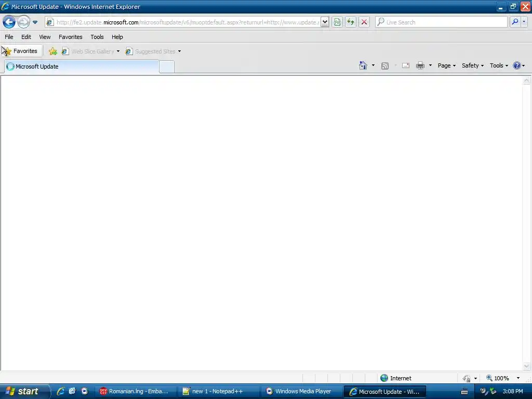532x399 pixels.
Task: Click the Help question mark icon
Action: click(x=517, y=65)
